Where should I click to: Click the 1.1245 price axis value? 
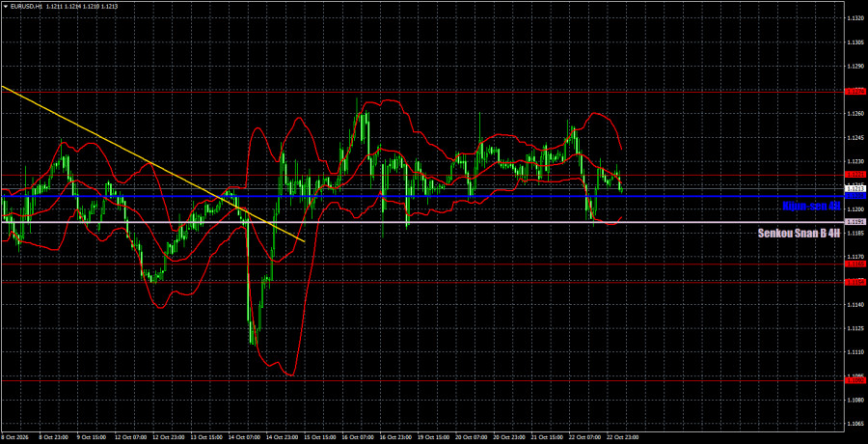pyautogui.click(x=854, y=137)
